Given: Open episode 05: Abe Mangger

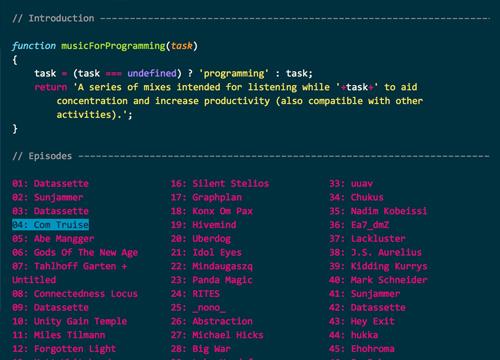Looking at the screenshot, I should tap(53, 239).
